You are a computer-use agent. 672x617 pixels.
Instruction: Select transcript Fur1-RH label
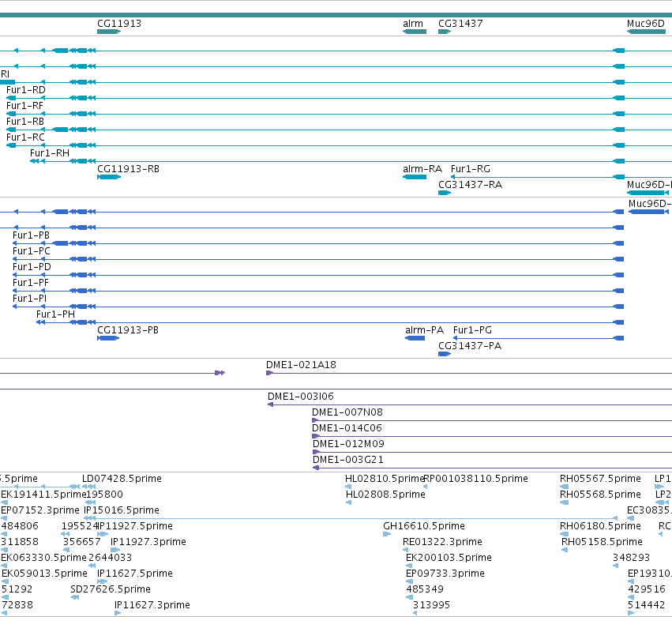click(x=49, y=153)
